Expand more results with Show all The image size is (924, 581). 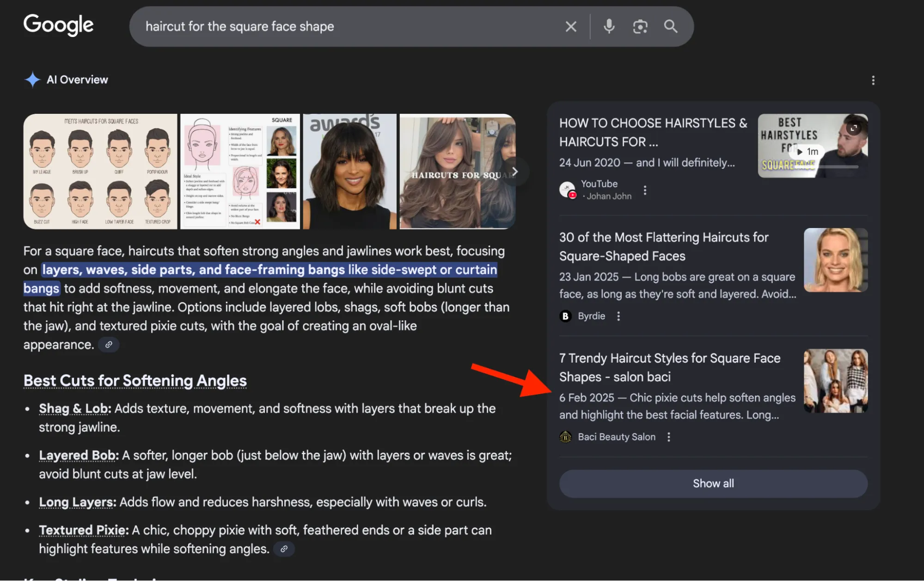tap(713, 483)
